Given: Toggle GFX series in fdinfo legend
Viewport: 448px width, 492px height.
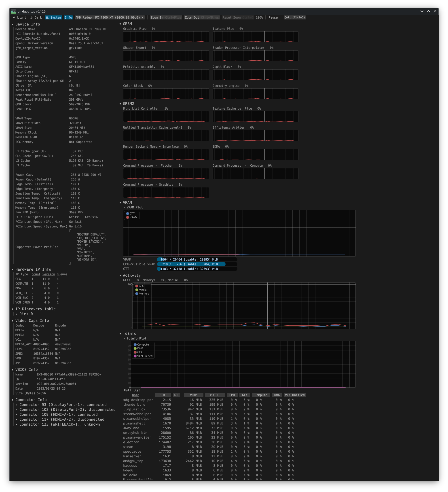Looking at the screenshot, I should click(138, 352).
